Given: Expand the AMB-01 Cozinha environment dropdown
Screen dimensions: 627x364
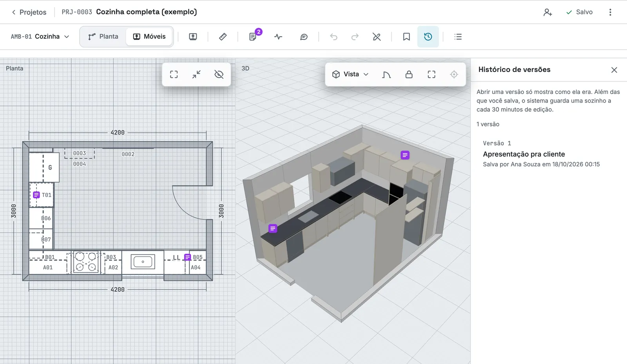Looking at the screenshot, I should (40, 36).
